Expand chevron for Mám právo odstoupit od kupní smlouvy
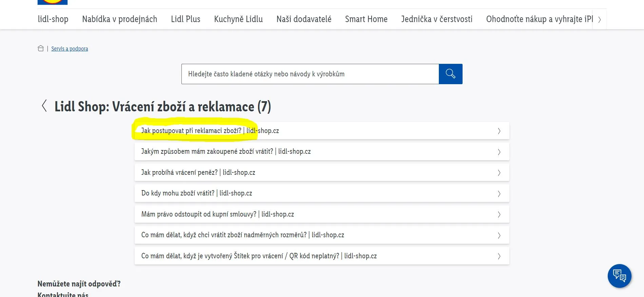This screenshot has width=644, height=297. pos(499,214)
